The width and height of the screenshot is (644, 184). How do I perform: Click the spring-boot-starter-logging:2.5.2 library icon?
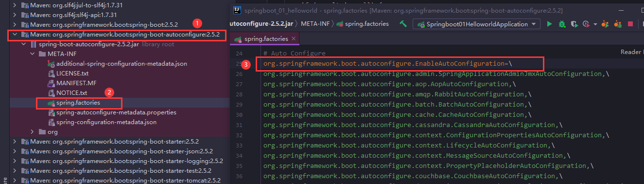coord(24,161)
